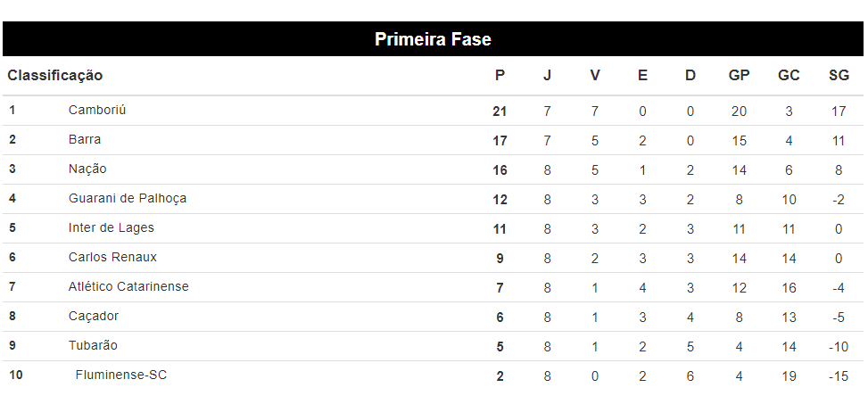This screenshot has width=868, height=396.
Task: Open the Atlético Catarinense team entry
Action: coord(128,286)
